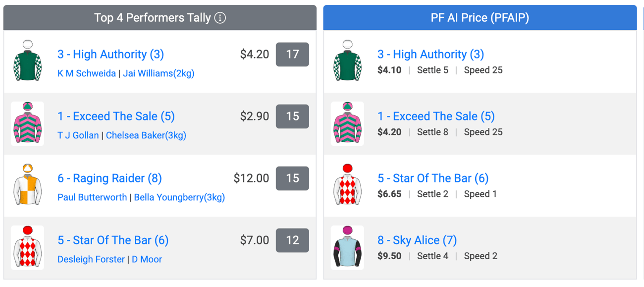Select the PF AI Price (PFAIP) header
This screenshot has width=644, height=287.
480,18
